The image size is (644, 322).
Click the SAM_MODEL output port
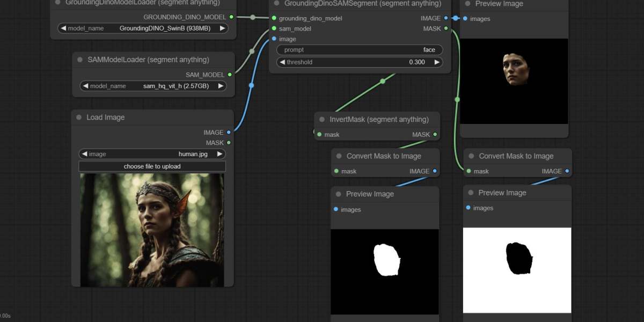(x=230, y=75)
